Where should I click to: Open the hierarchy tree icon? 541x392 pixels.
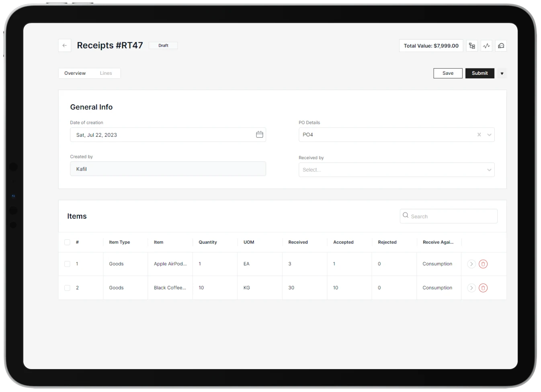(x=472, y=46)
